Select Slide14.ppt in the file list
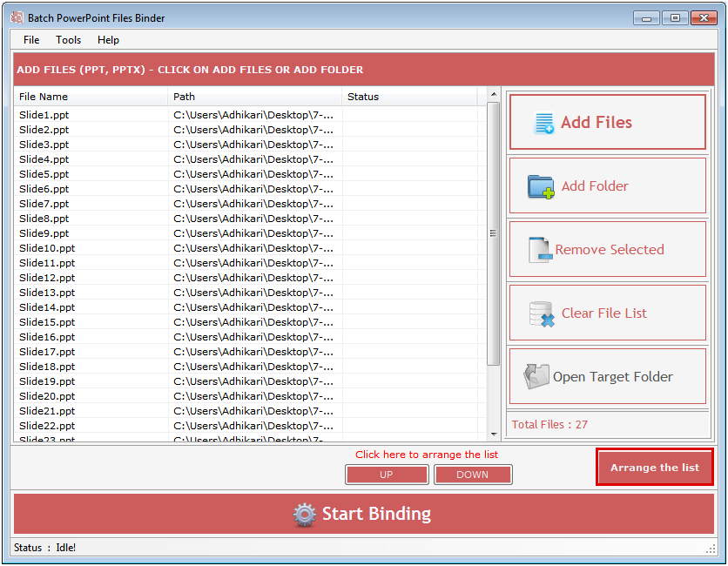The image size is (728, 566). pos(47,308)
